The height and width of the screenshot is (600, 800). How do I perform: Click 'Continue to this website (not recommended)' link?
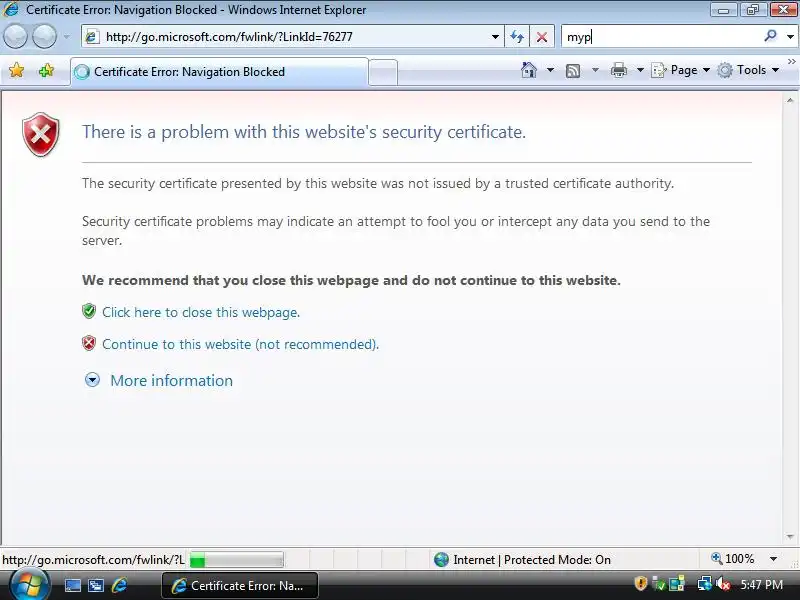coord(240,344)
